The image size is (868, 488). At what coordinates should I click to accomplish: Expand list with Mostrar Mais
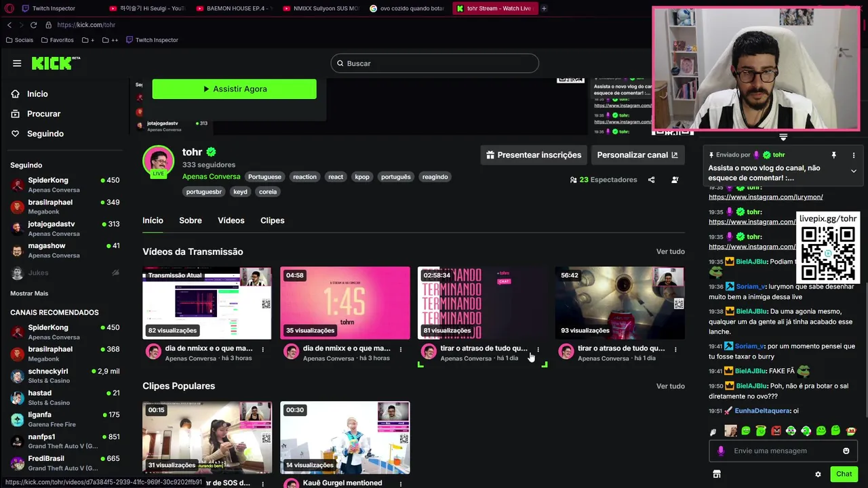pyautogui.click(x=29, y=293)
